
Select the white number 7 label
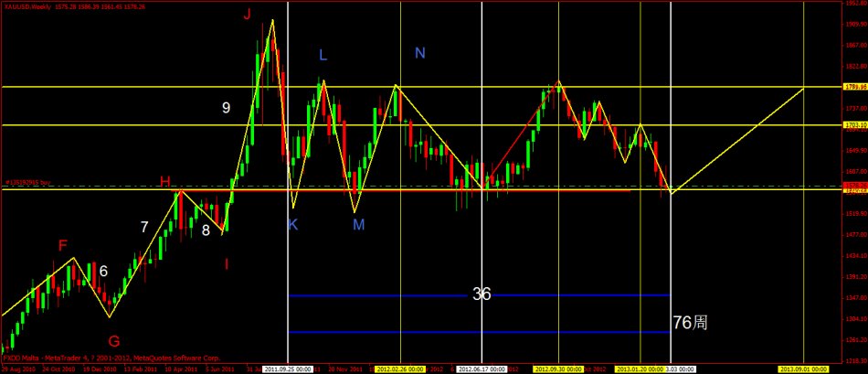tap(144, 226)
